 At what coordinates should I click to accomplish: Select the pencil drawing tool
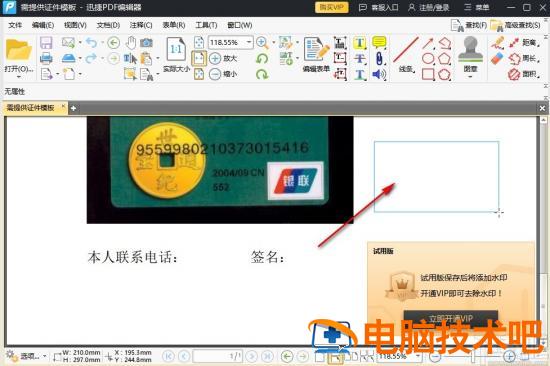pyautogui.click(x=497, y=43)
